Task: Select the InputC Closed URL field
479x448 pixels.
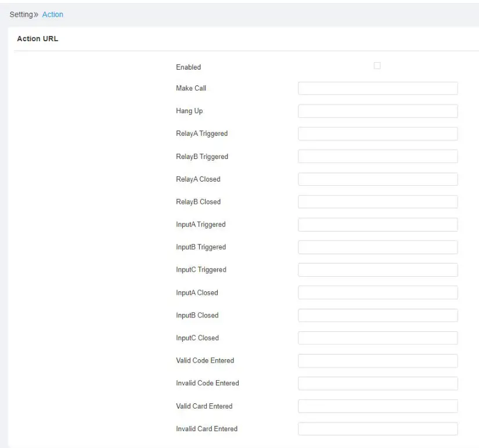Action: [377, 338]
